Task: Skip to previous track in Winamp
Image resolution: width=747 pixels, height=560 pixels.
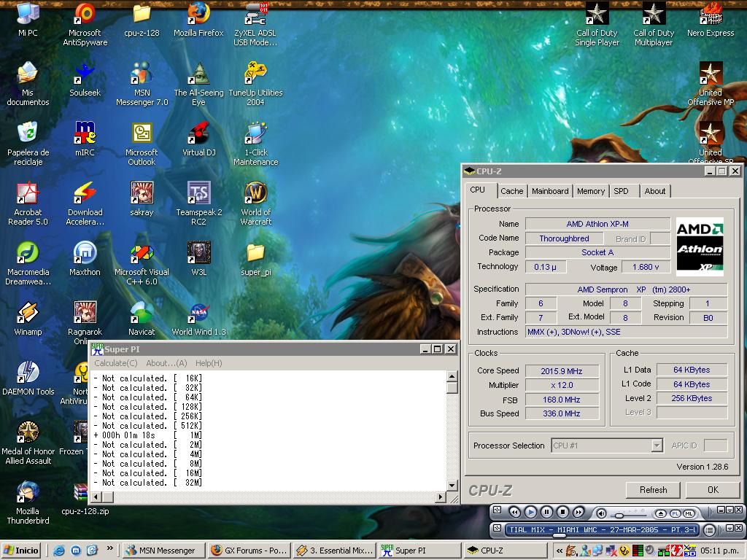Action: tap(514, 513)
